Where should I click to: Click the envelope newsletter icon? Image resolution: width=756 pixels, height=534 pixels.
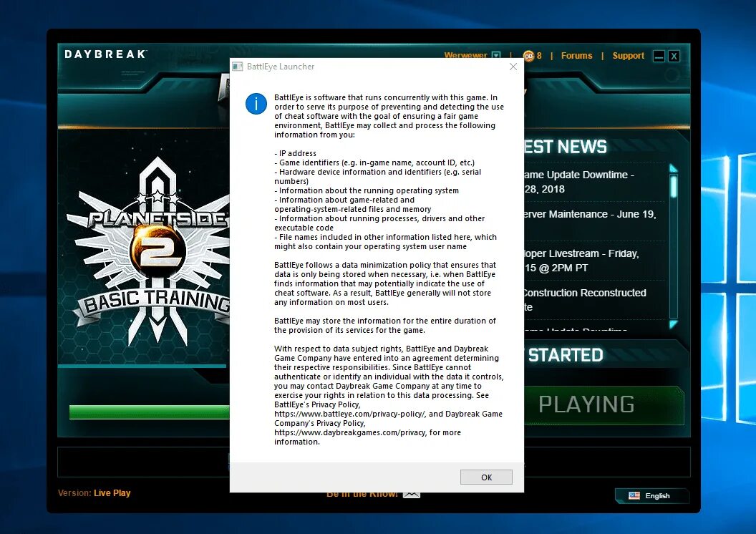(411, 495)
